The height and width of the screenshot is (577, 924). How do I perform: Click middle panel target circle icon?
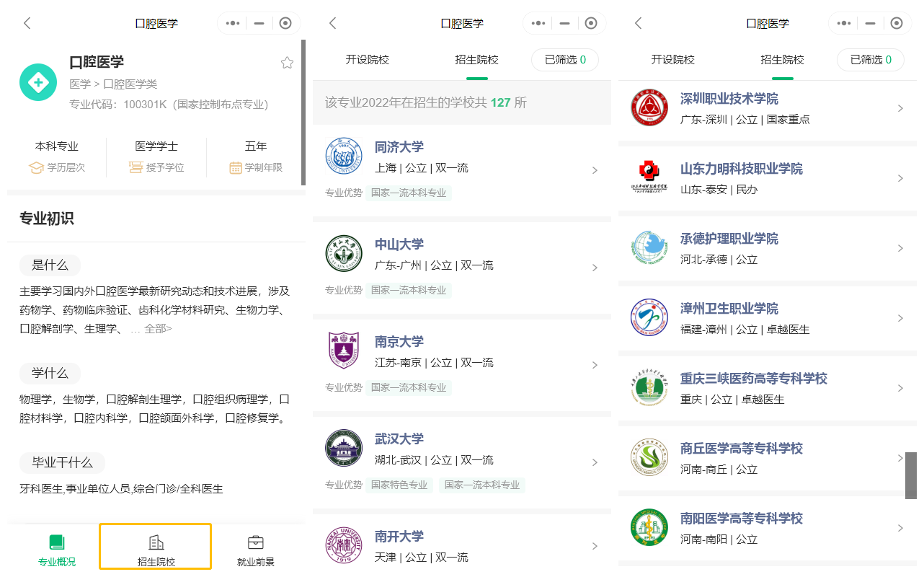point(591,23)
